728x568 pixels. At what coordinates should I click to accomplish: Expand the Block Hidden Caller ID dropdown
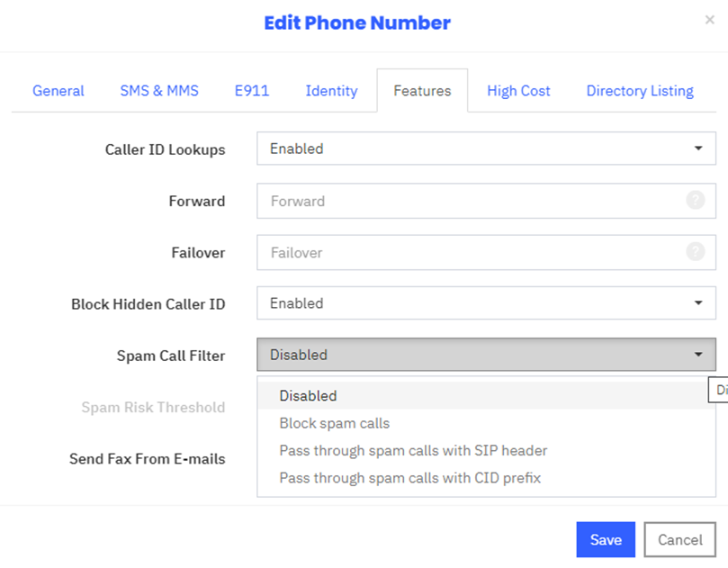click(486, 303)
